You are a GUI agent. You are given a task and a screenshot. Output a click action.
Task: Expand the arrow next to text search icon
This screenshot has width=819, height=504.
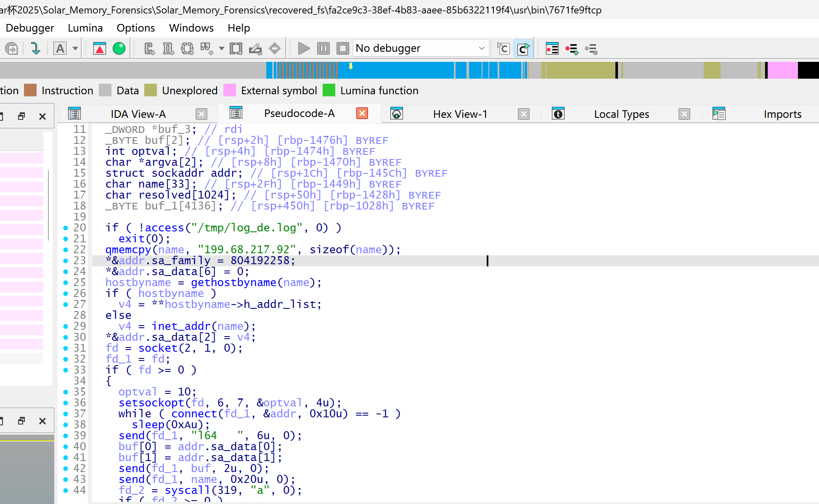pos(75,49)
